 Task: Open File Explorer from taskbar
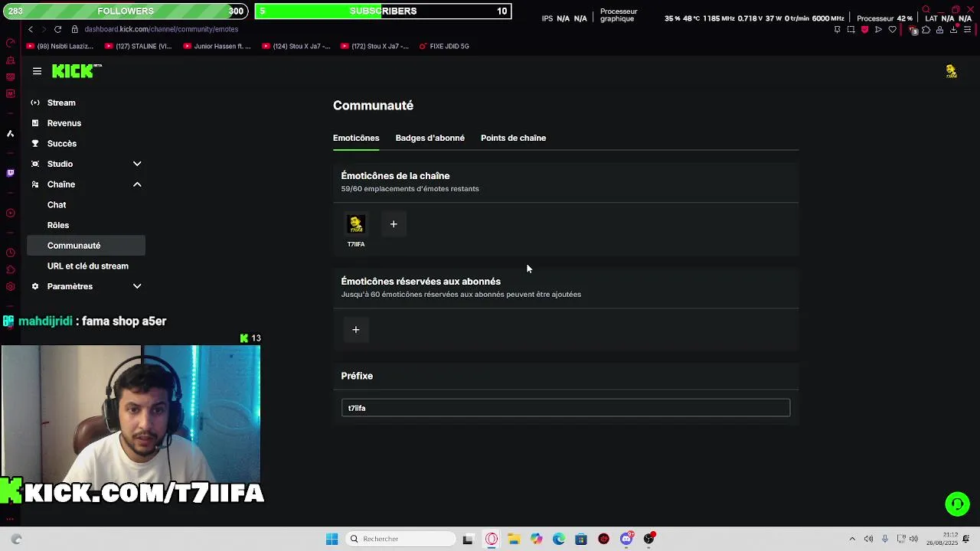click(x=514, y=539)
